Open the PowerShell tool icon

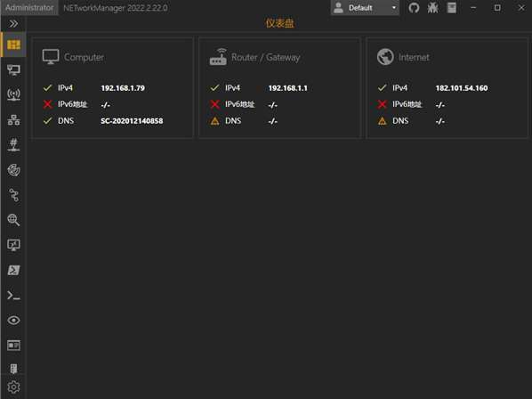pyautogui.click(x=13, y=270)
